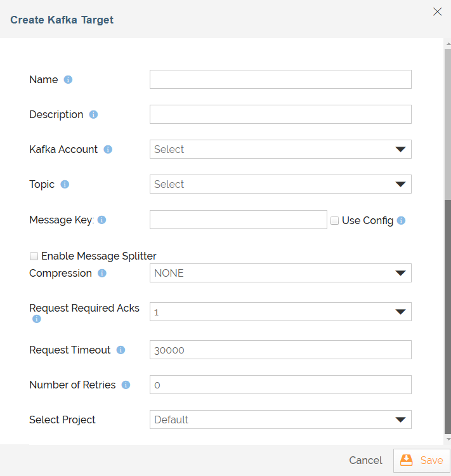The image size is (451, 476).
Task: Enable the Use Config checkbox
Action: point(334,220)
